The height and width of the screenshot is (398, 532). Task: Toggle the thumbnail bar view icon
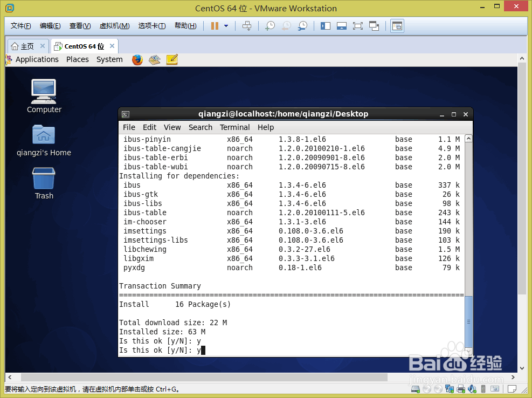point(342,26)
